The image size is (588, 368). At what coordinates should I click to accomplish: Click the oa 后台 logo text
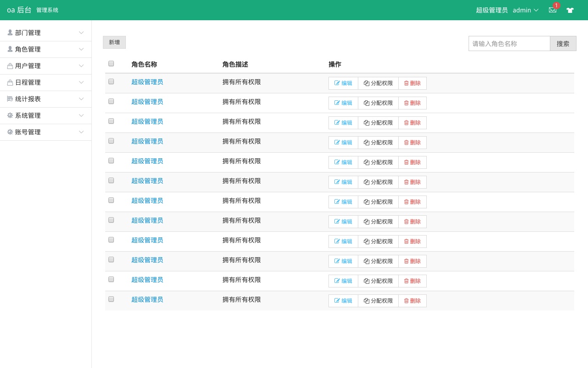click(19, 10)
